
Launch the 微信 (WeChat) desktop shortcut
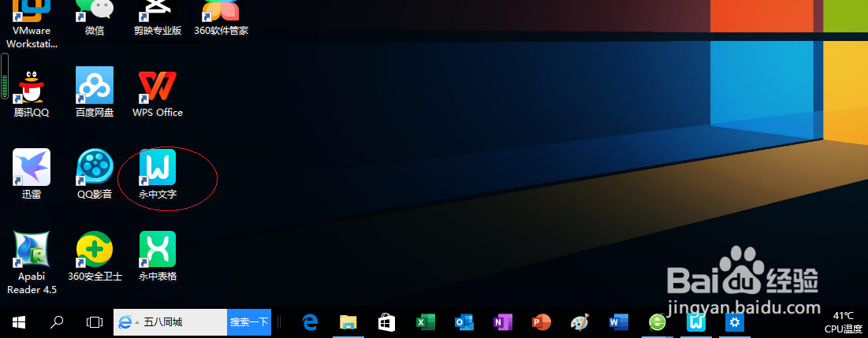(x=95, y=17)
